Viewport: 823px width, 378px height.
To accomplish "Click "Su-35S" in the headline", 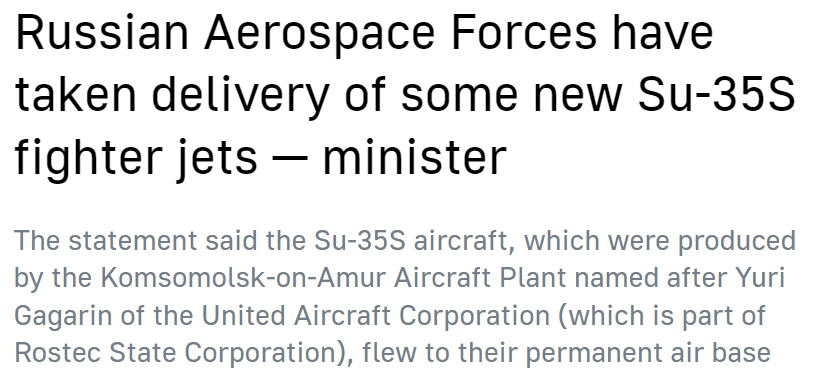I will [717, 95].
